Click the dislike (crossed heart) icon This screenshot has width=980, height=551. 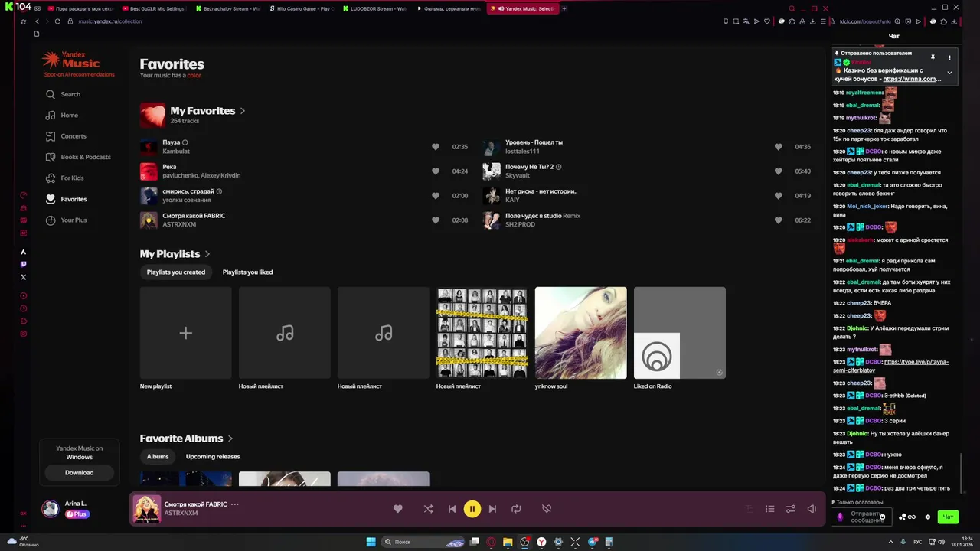(x=547, y=509)
